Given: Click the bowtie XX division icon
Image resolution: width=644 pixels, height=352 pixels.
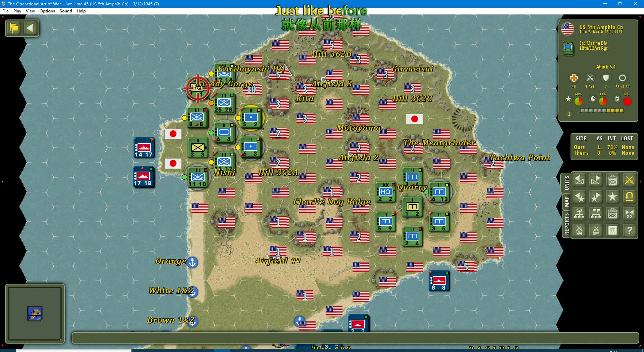Looking at the screenshot, I should pos(629,214).
